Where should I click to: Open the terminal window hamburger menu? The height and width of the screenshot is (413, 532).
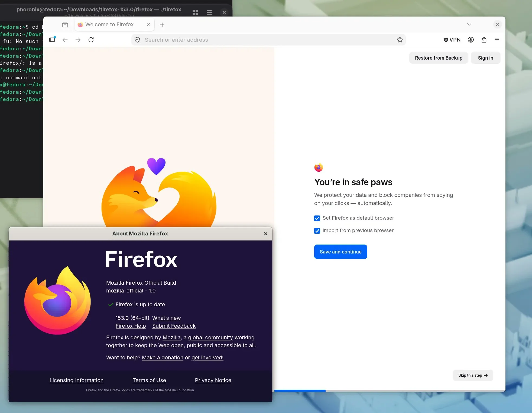(210, 12)
